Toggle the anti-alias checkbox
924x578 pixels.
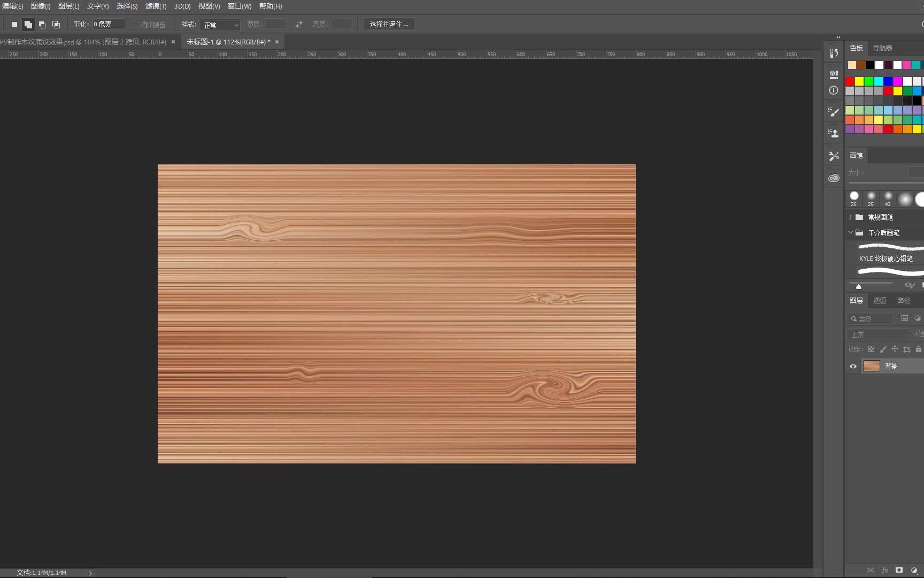point(135,25)
